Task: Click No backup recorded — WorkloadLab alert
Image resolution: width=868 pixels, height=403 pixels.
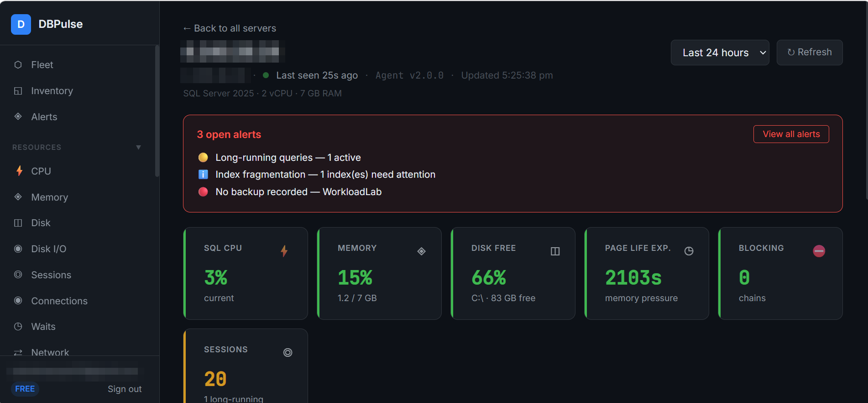Action: coord(298,192)
